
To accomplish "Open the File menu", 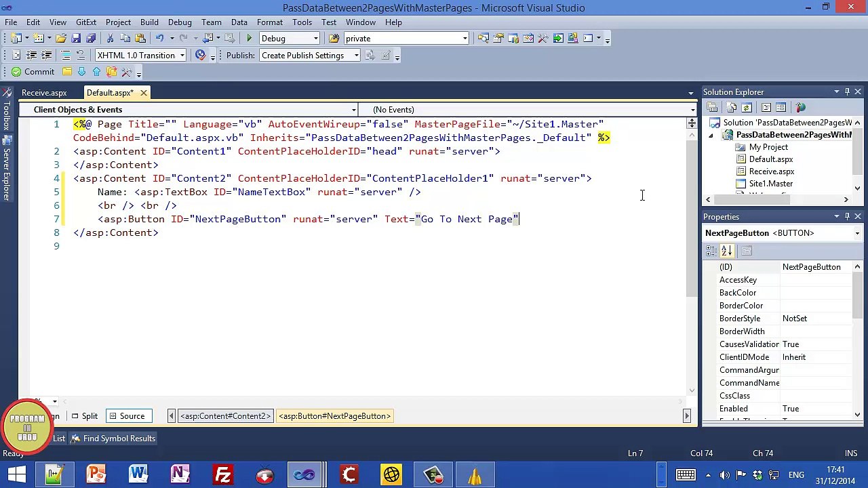I will coord(11,22).
